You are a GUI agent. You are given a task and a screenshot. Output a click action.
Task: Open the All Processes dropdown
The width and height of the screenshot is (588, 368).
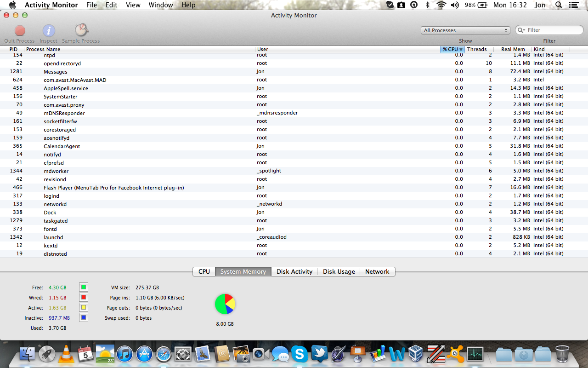pos(465,30)
